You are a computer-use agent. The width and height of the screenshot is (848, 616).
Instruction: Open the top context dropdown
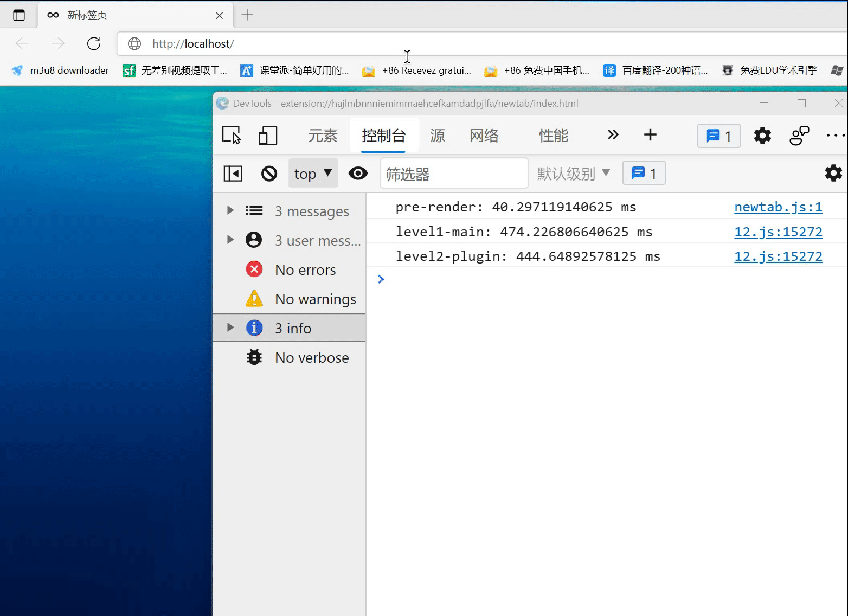313,174
